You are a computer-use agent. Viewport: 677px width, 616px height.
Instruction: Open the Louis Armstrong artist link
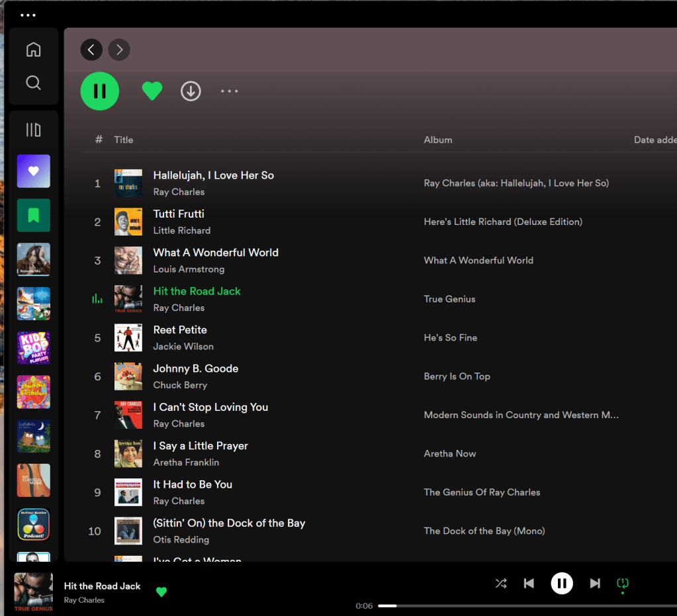click(189, 269)
